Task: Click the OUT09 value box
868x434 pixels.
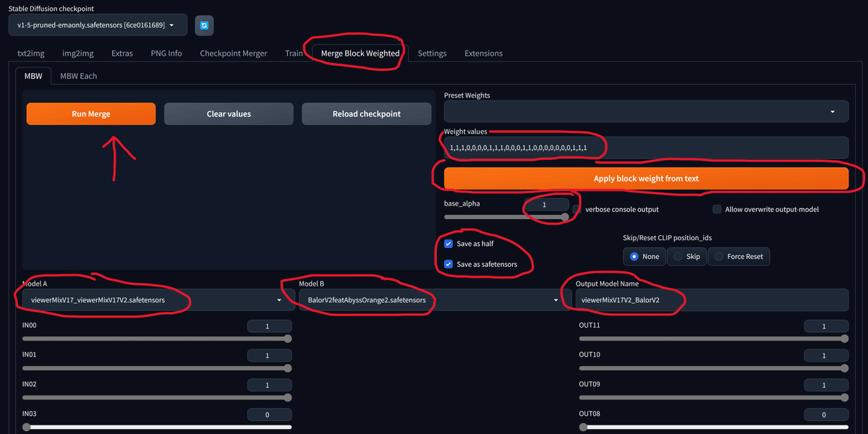Action: (x=826, y=386)
